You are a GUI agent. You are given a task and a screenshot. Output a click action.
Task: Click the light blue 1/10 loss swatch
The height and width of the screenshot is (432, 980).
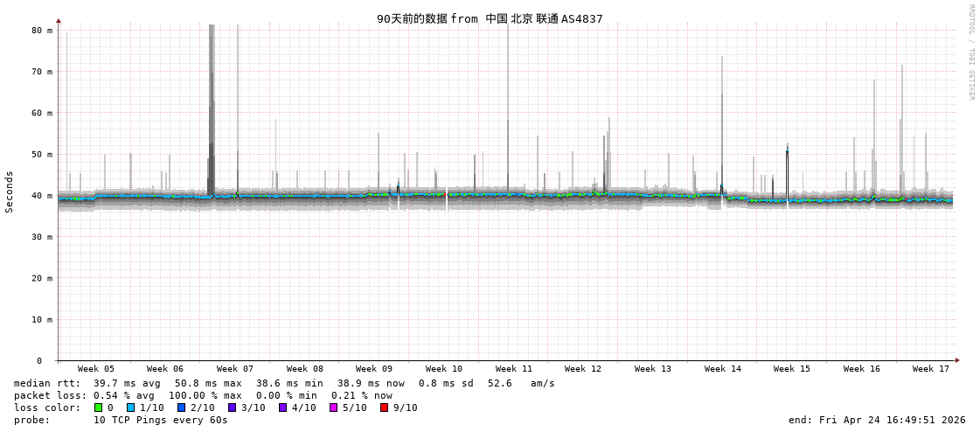(130, 408)
